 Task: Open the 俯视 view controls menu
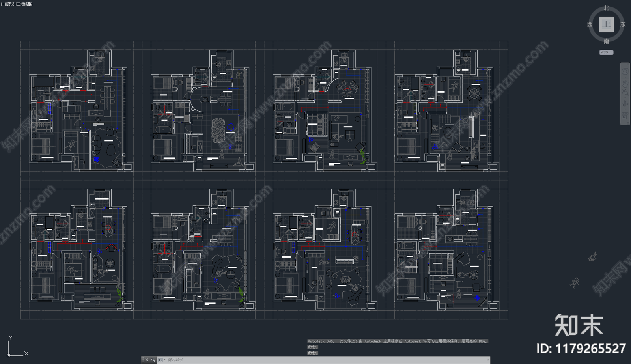point(11,4)
